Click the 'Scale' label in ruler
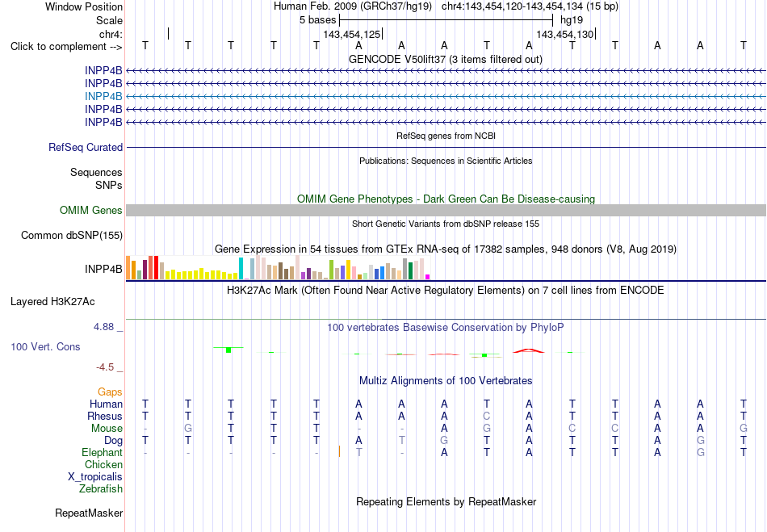The image size is (767, 532). click(109, 20)
